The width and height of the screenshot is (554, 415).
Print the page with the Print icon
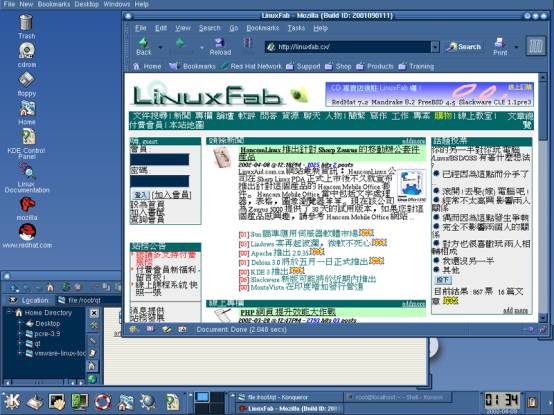pos(500,46)
